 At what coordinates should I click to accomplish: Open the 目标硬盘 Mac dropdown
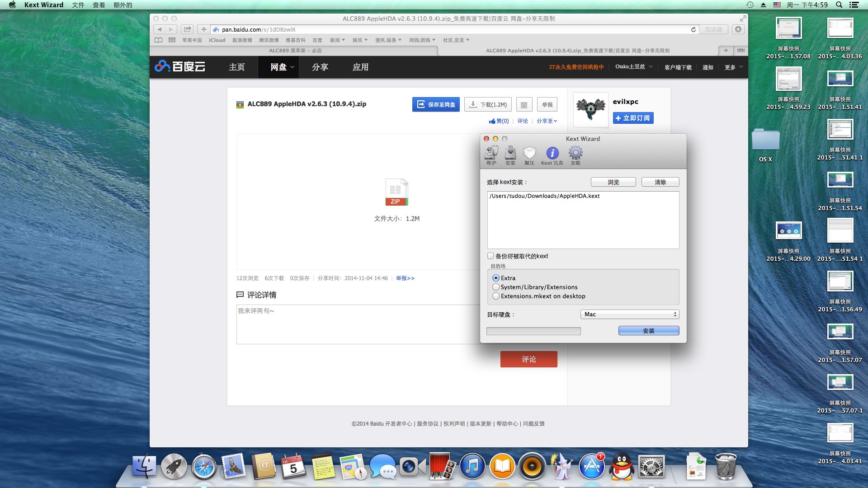coord(629,314)
